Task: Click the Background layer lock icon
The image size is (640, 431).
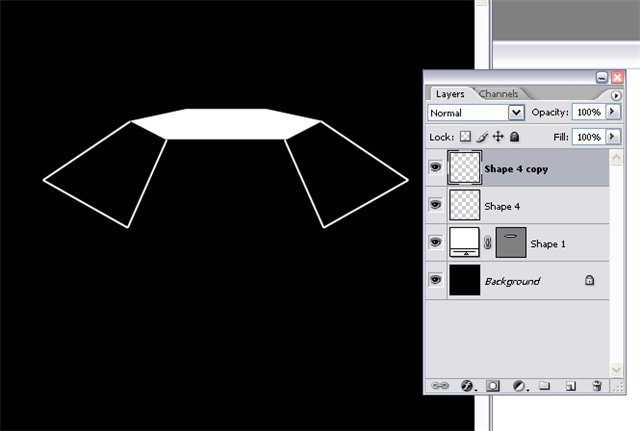Action: click(x=589, y=280)
